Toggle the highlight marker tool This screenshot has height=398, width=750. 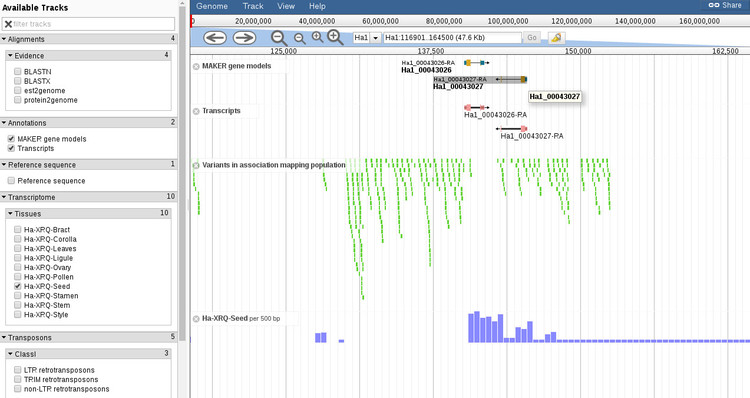[556, 37]
